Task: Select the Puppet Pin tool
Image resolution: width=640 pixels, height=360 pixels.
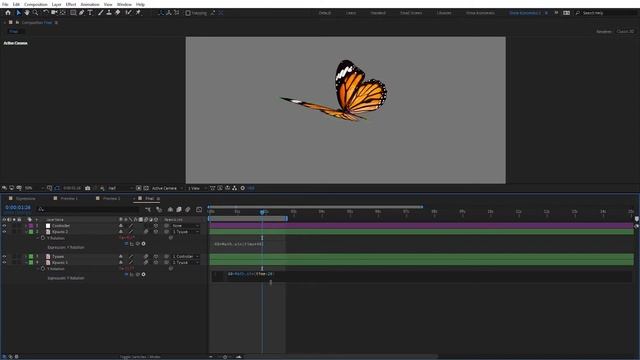Action: click(138, 13)
